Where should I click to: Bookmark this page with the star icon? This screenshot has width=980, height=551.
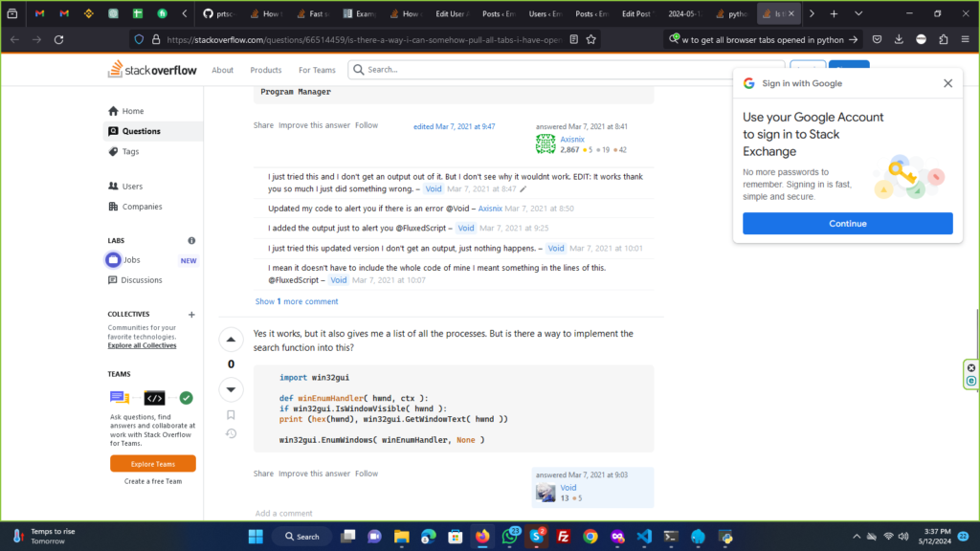(x=591, y=39)
